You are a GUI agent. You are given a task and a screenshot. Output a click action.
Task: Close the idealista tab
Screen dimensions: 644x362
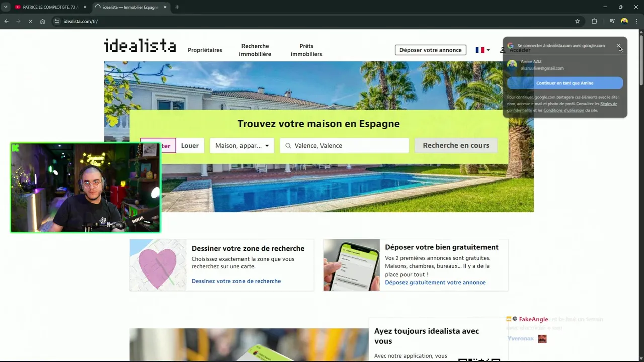[165, 7]
